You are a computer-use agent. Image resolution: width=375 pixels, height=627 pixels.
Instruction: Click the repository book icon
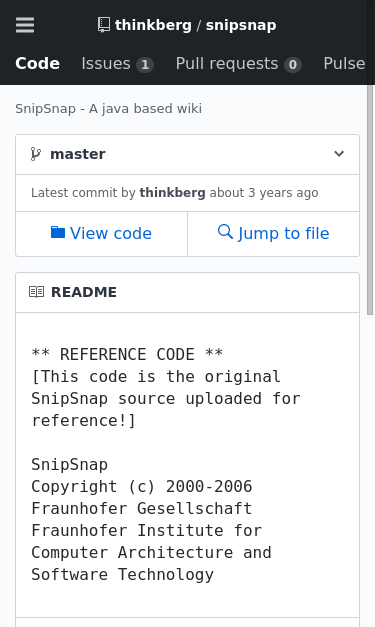tap(104, 25)
